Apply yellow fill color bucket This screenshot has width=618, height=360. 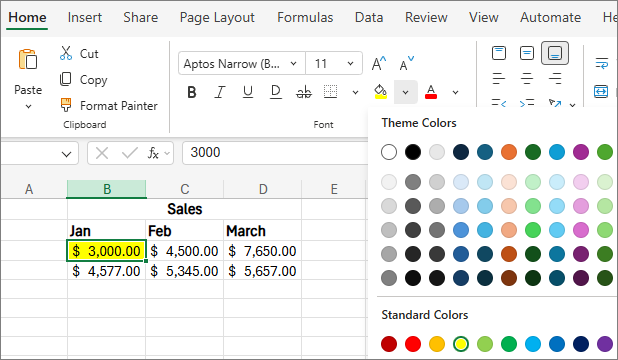(x=380, y=92)
